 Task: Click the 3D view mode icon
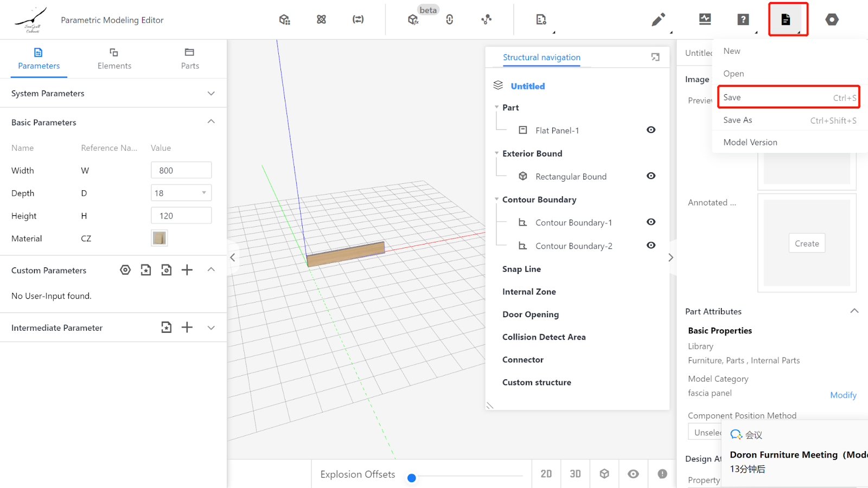(575, 474)
